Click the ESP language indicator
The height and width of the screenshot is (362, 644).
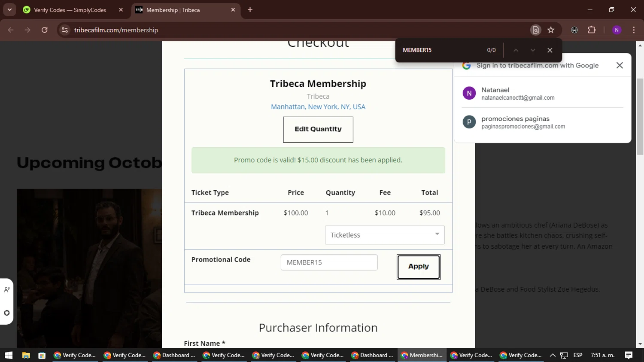pyautogui.click(x=578, y=355)
